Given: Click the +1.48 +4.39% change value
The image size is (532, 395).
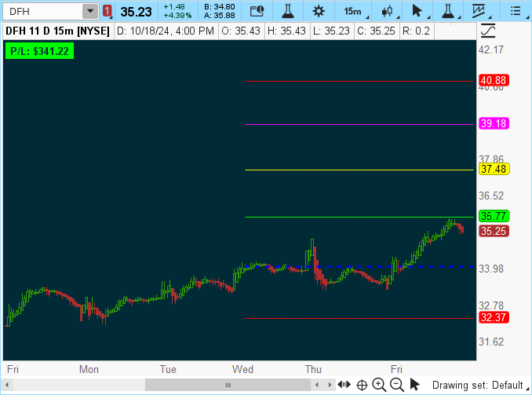Looking at the screenshot, I should [x=177, y=11].
